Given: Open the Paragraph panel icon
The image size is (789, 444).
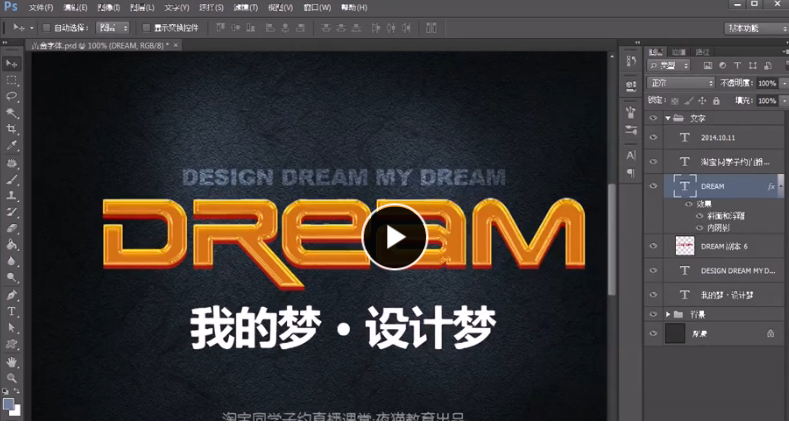Looking at the screenshot, I should pyautogui.click(x=630, y=173).
